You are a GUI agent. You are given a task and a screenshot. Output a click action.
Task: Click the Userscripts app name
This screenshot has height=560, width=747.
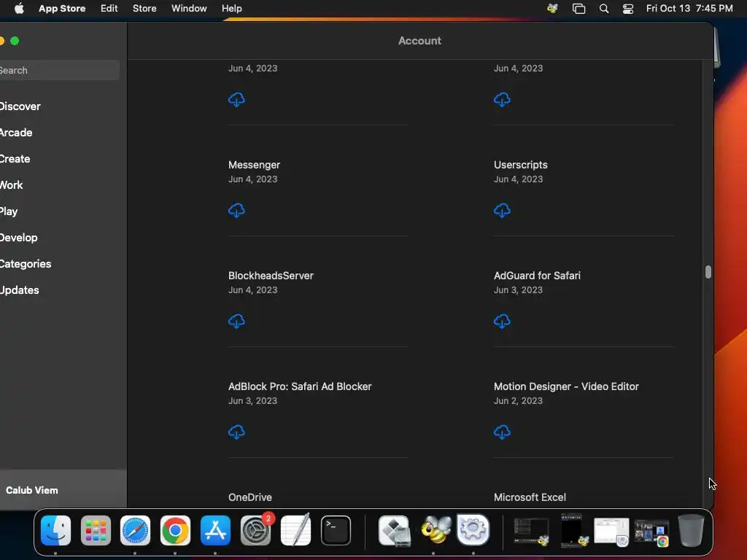(520, 165)
